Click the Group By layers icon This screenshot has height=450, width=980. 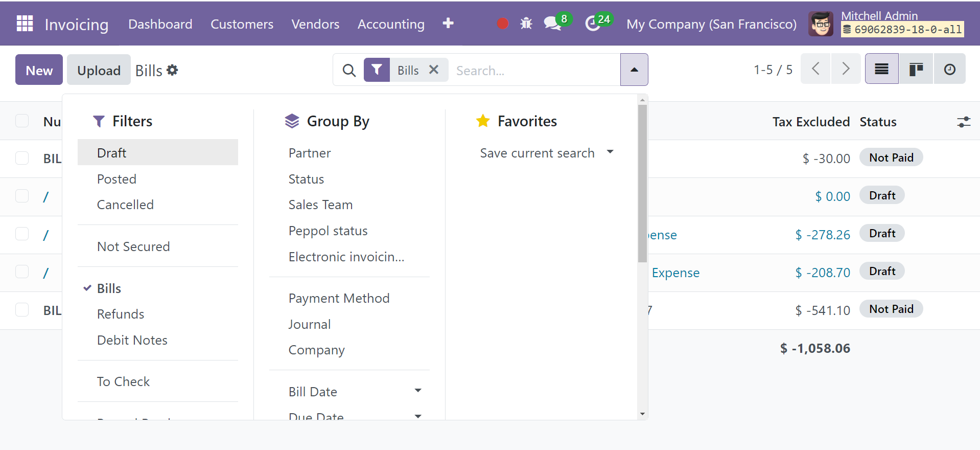[x=292, y=121]
